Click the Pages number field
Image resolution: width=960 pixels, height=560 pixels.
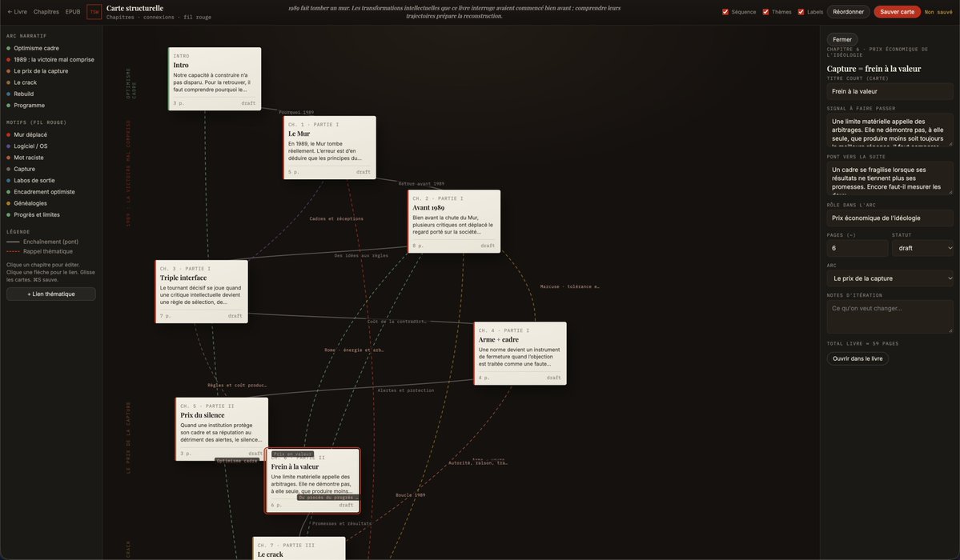coord(858,248)
